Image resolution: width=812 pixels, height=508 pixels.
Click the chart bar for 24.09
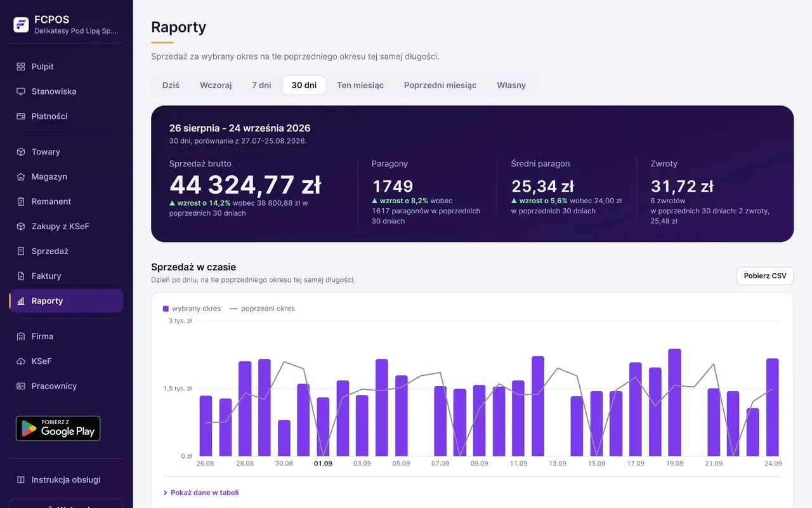tap(772, 407)
